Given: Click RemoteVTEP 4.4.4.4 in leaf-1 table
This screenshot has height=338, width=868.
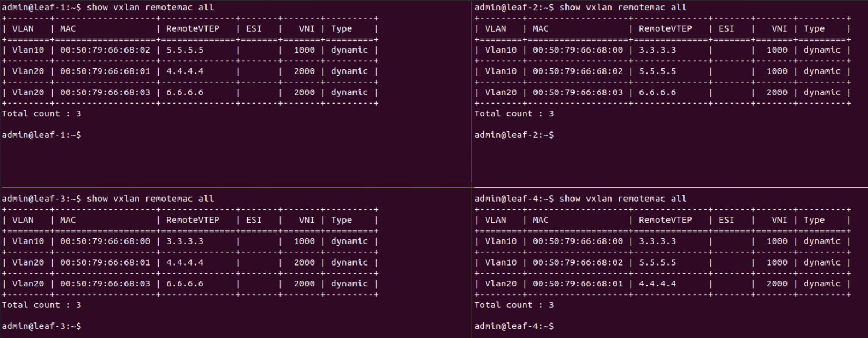Looking at the screenshot, I should pos(185,71).
